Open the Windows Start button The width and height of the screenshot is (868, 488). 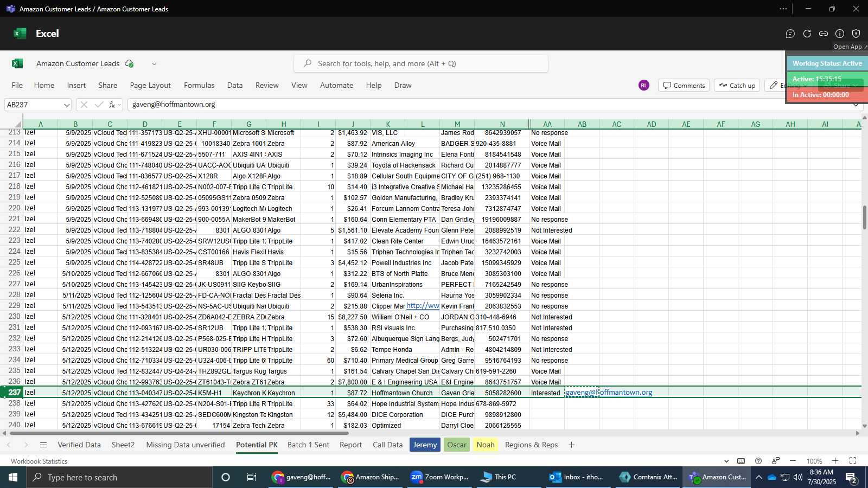tap(13, 477)
